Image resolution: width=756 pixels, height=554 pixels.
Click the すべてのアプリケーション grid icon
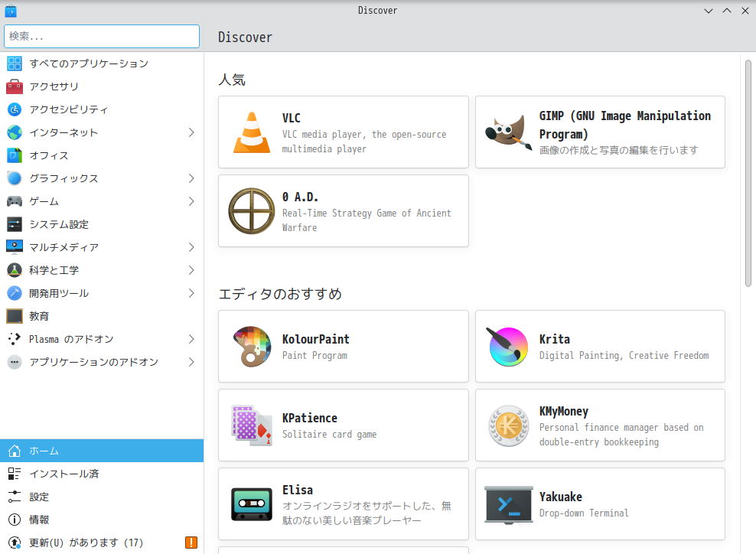coord(15,64)
